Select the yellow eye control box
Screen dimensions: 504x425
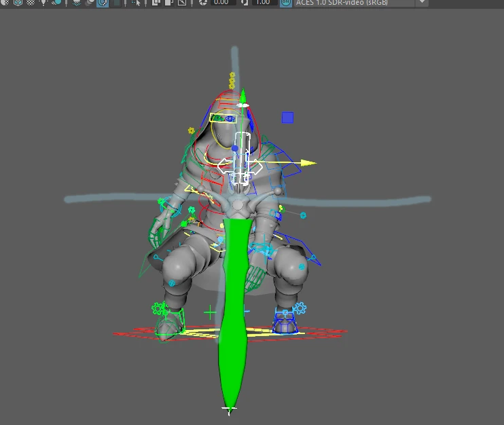223,118
